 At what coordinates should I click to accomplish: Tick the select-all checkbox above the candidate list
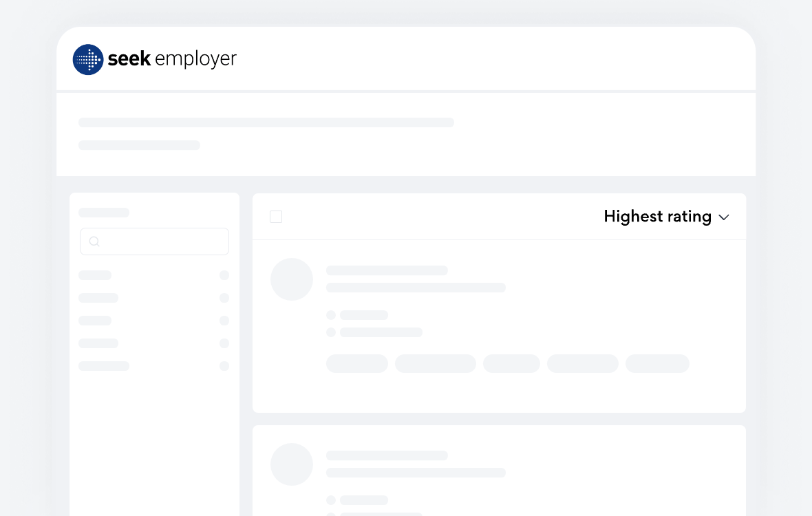276,217
